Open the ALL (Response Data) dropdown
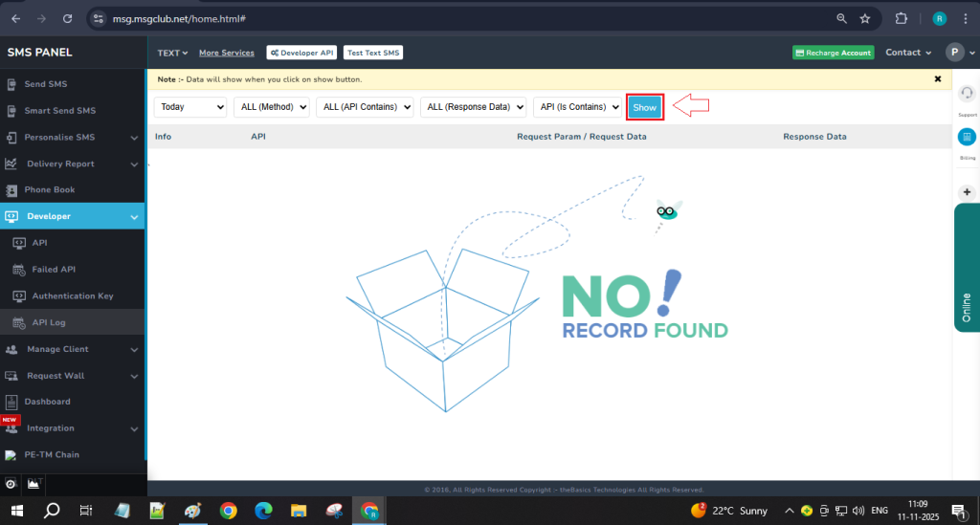 coord(473,107)
